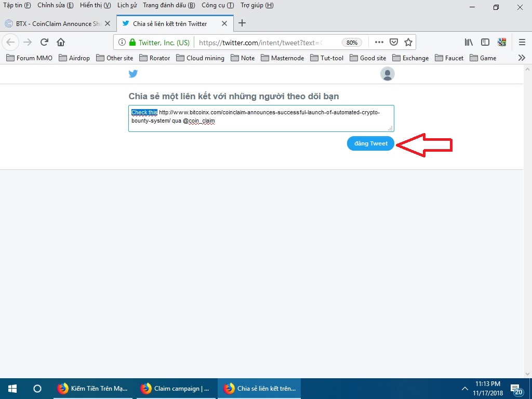The image size is (532, 399).
Task: Expand the Other site bookmark folder
Action: [x=115, y=58]
